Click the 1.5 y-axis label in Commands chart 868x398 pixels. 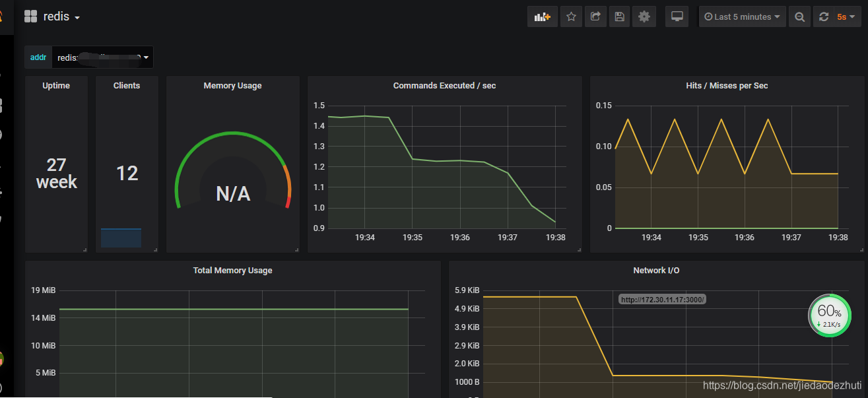[x=319, y=106]
